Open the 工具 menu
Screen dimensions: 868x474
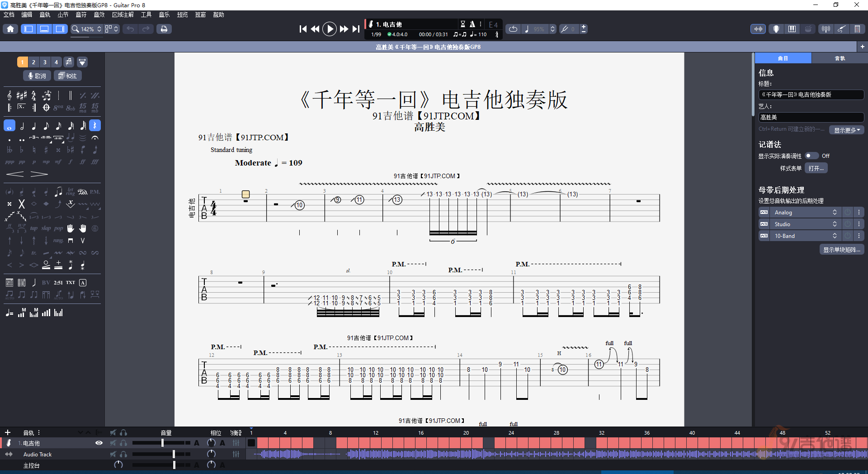point(146,14)
